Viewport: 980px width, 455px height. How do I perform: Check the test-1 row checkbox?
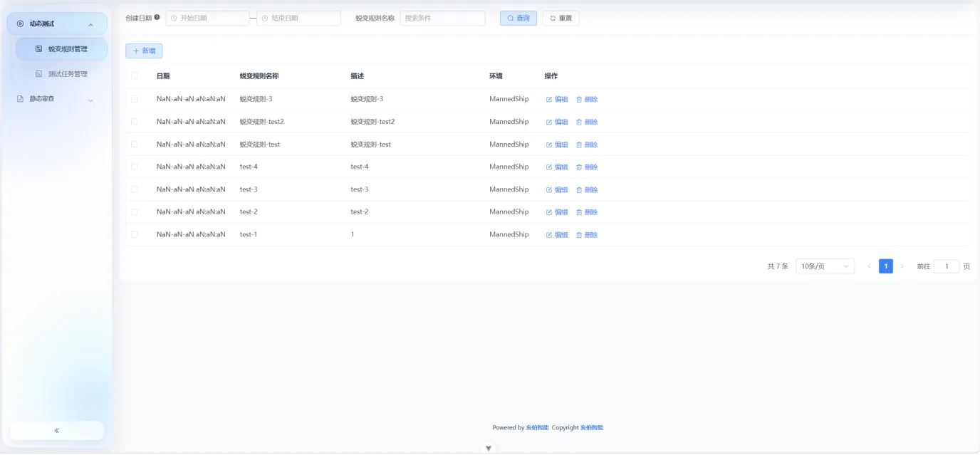(x=134, y=234)
